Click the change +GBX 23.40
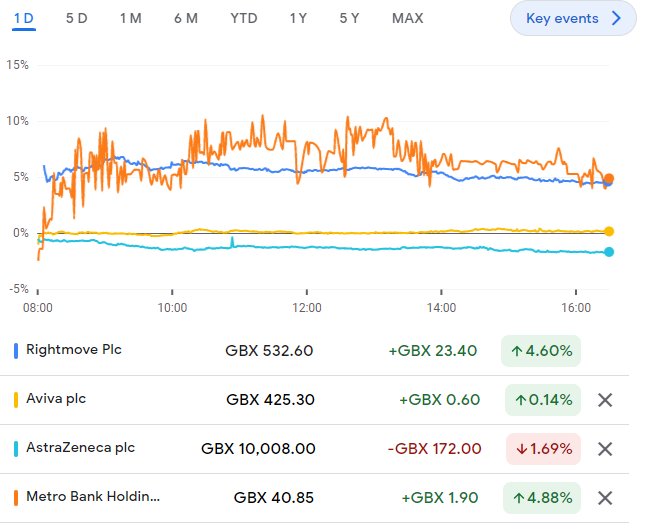 pos(433,351)
